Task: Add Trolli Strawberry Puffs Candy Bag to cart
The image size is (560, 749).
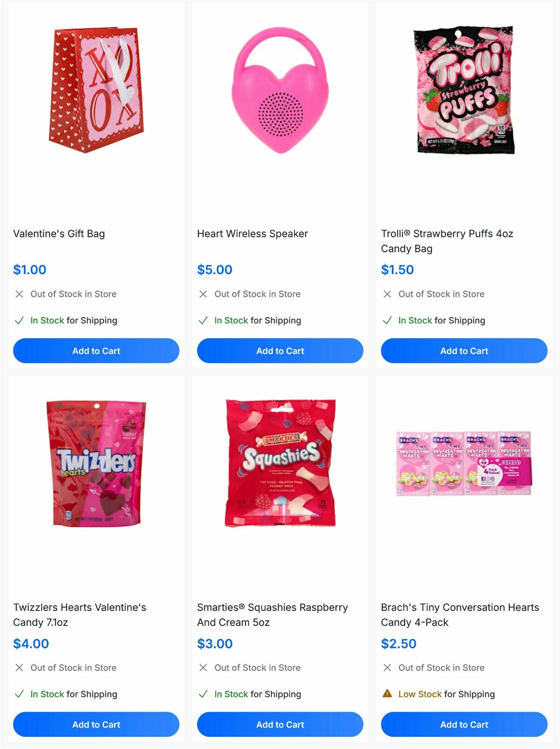Action: coord(463,350)
